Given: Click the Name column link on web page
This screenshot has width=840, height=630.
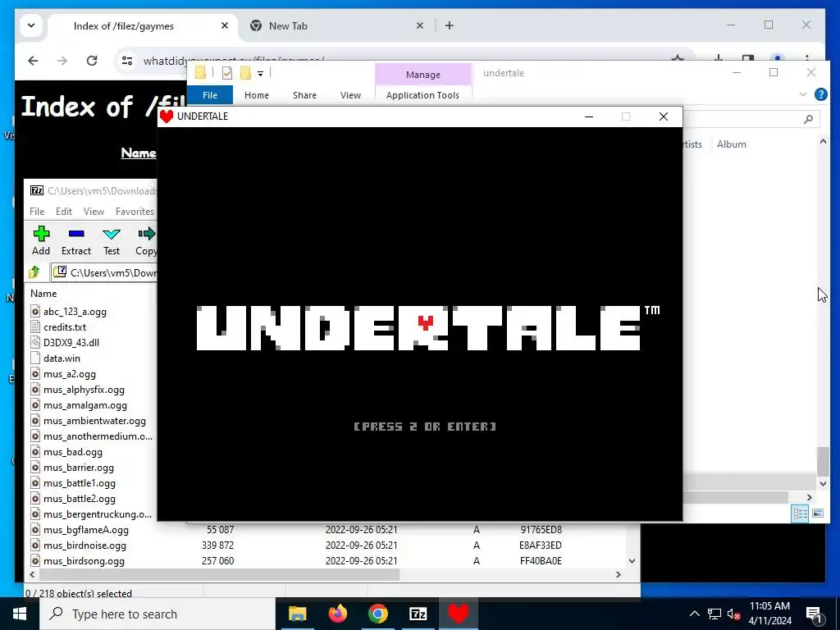Looking at the screenshot, I should click(x=138, y=153).
